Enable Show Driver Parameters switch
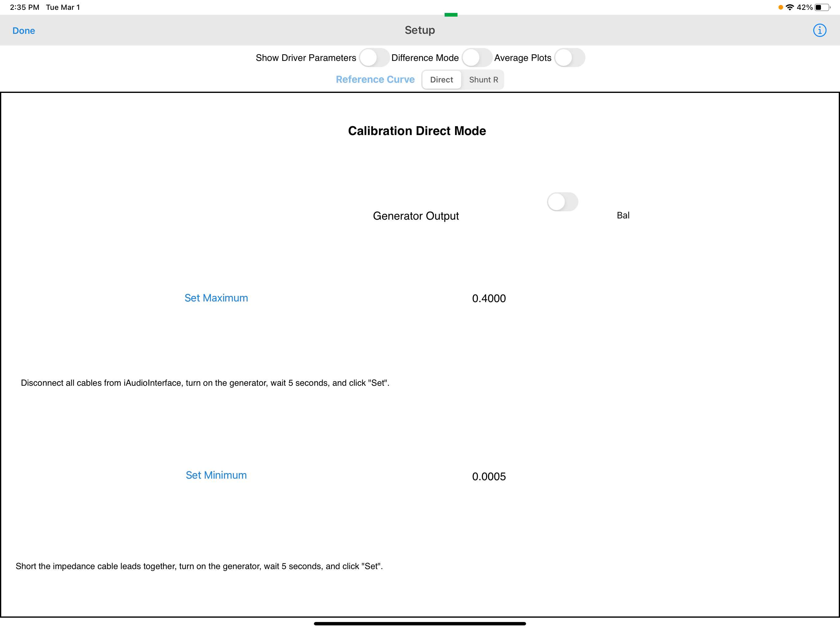 point(374,58)
